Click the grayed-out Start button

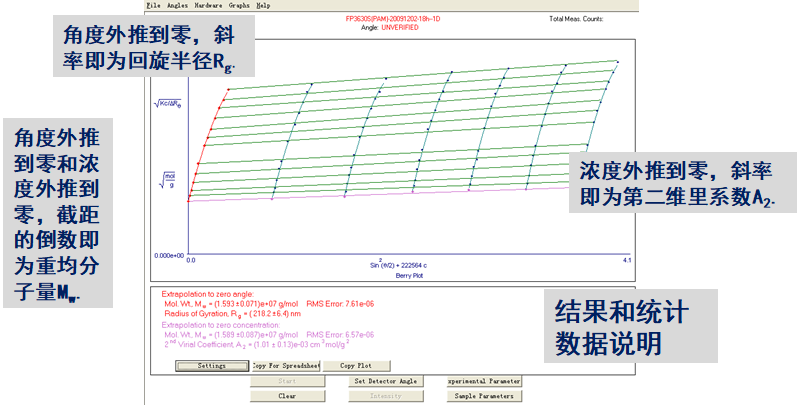click(x=286, y=381)
